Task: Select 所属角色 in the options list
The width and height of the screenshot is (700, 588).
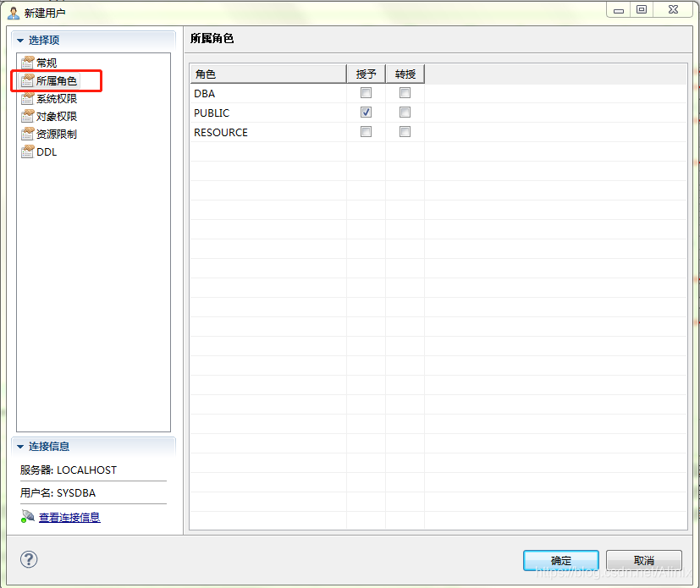Action: [x=56, y=80]
